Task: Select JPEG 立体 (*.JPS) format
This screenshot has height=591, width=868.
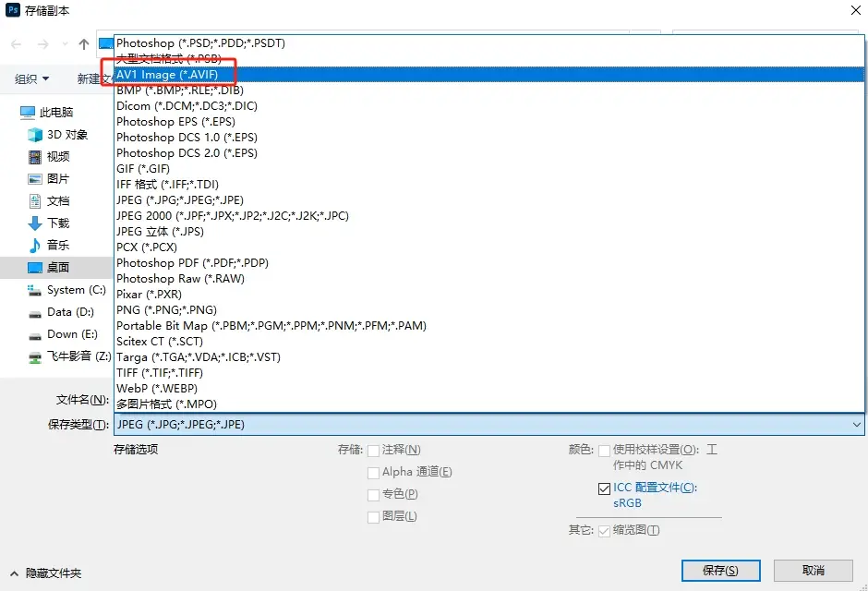Action: 489,231
